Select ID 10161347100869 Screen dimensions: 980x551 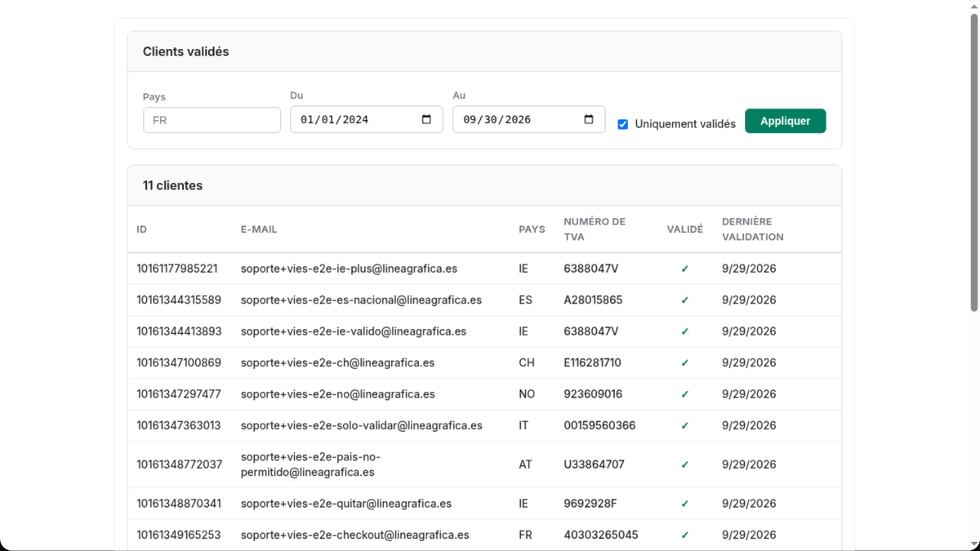click(179, 362)
